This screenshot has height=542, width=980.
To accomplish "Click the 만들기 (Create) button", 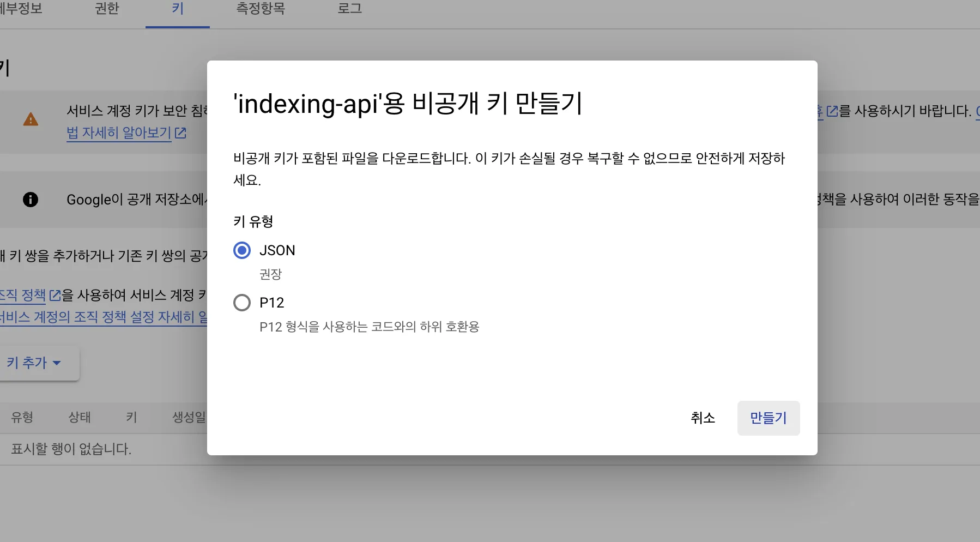I will click(x=769, y=418).
